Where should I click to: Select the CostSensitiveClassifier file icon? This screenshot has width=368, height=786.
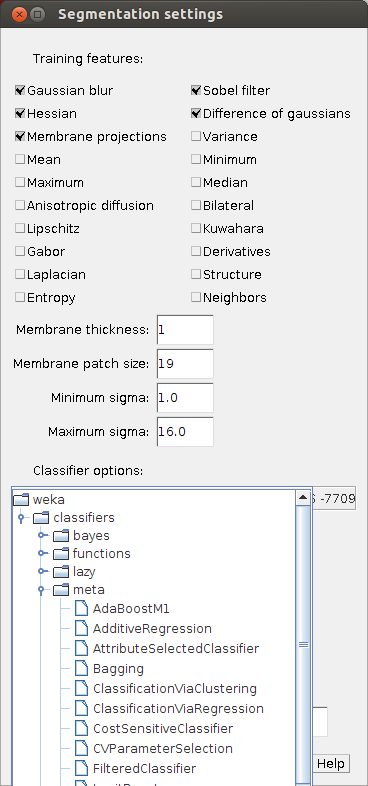click(81, 728)
